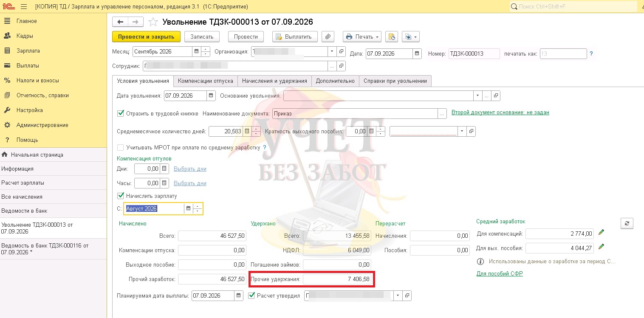Open calculator for the compensation Дни field

[x=164, y=169]
